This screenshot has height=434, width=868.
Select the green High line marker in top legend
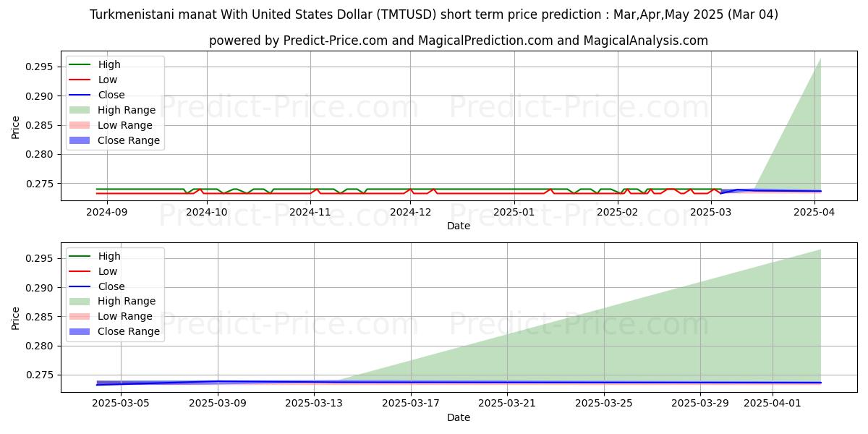tap(80, 64)
